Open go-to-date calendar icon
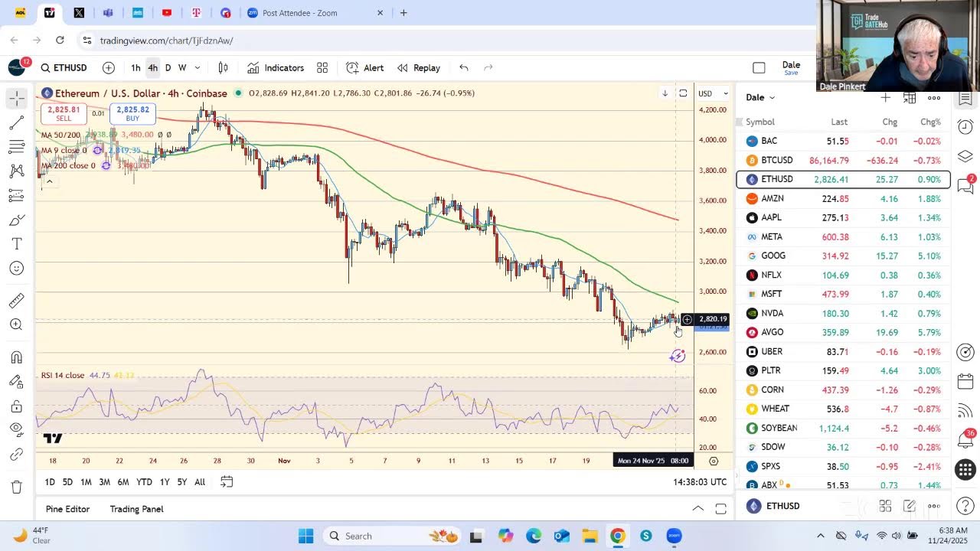The width and height of the screenshot is (980, 551). point(227,482)
